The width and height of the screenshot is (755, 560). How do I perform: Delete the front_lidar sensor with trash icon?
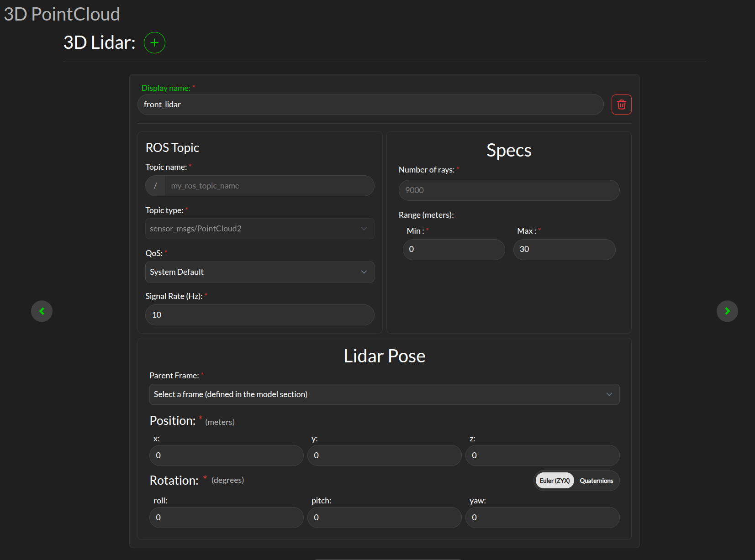pos(621,105)
